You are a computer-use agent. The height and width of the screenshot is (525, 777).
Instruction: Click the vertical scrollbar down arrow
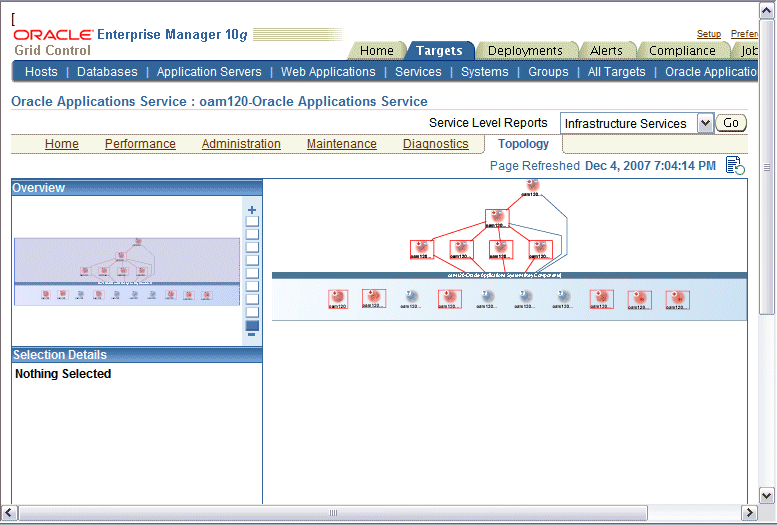coord(767,495)
